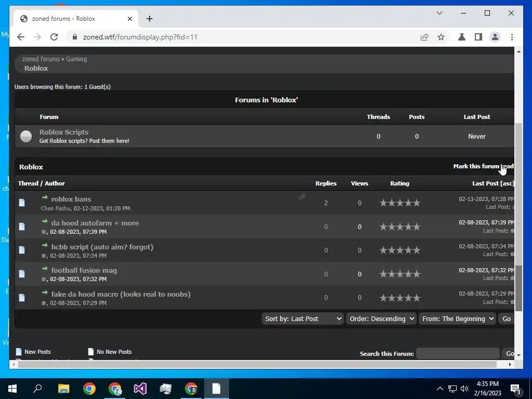532x399 pixels.
Task: Jump to new post arrow for football fusion mag
Action: click(45, 269)
